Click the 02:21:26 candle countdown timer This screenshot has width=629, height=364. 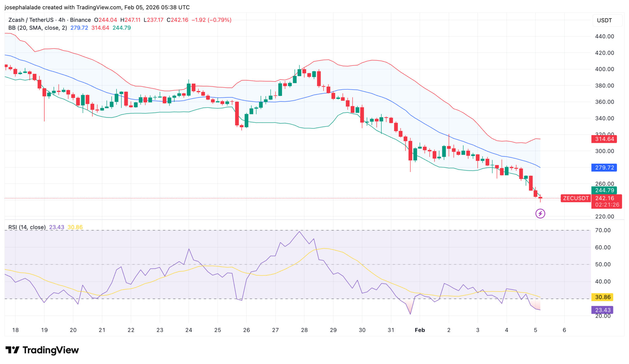coord(607,205)
